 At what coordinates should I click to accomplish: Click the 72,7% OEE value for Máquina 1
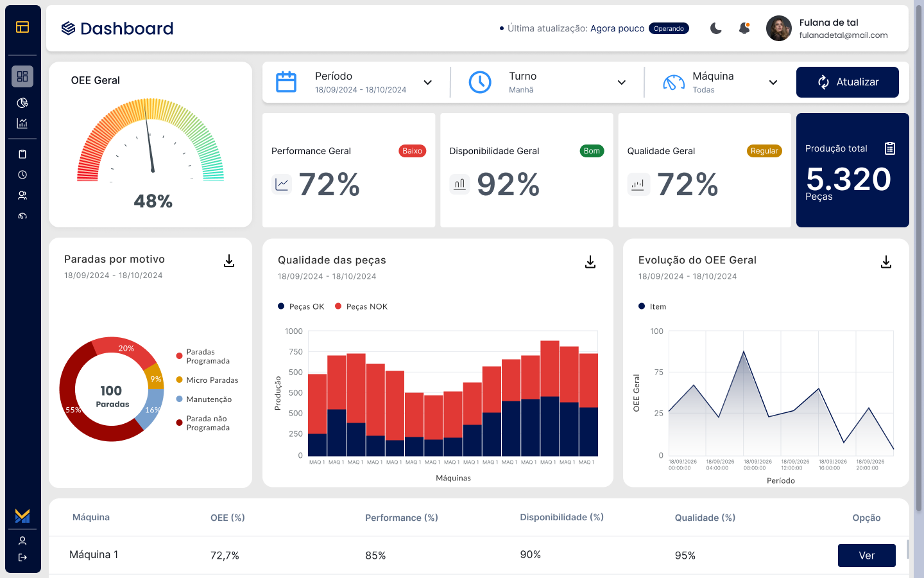[x=225, y=556]
